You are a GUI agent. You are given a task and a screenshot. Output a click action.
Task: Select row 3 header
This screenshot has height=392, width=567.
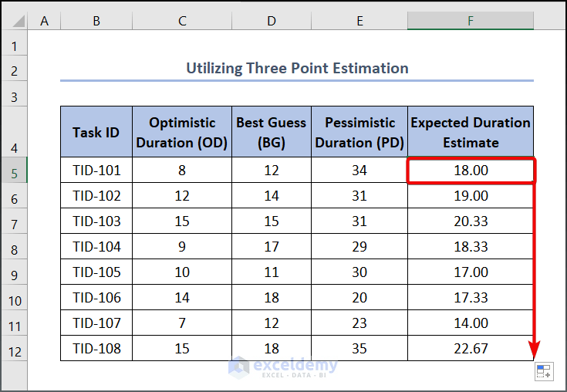tap(14, 93)
